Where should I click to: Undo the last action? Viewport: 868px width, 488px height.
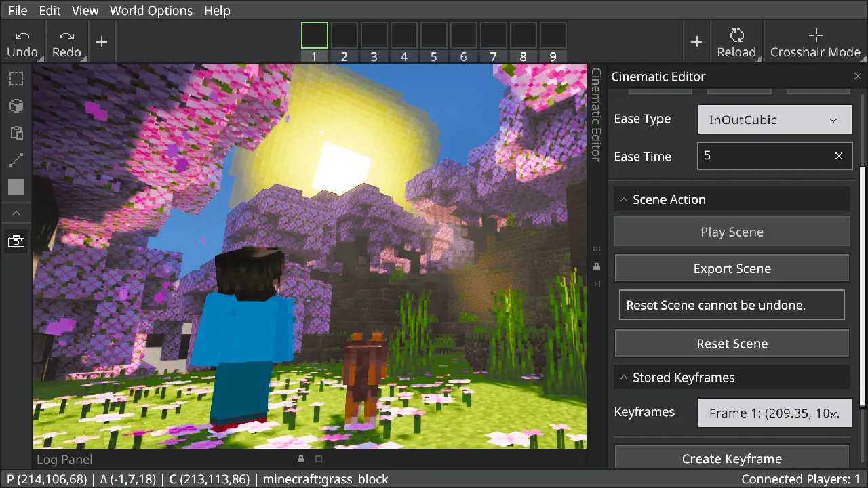click(22, 43)
